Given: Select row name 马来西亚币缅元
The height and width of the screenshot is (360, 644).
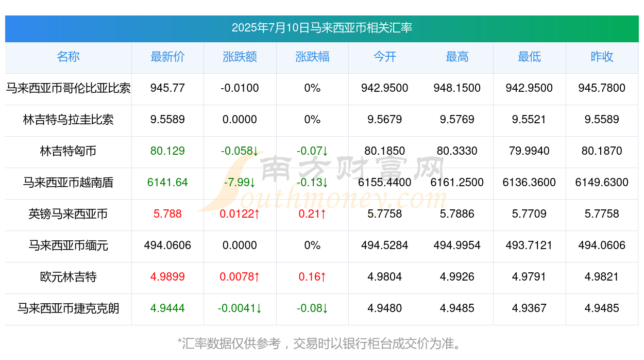Looking at the screenshot, I should [68, 246].
